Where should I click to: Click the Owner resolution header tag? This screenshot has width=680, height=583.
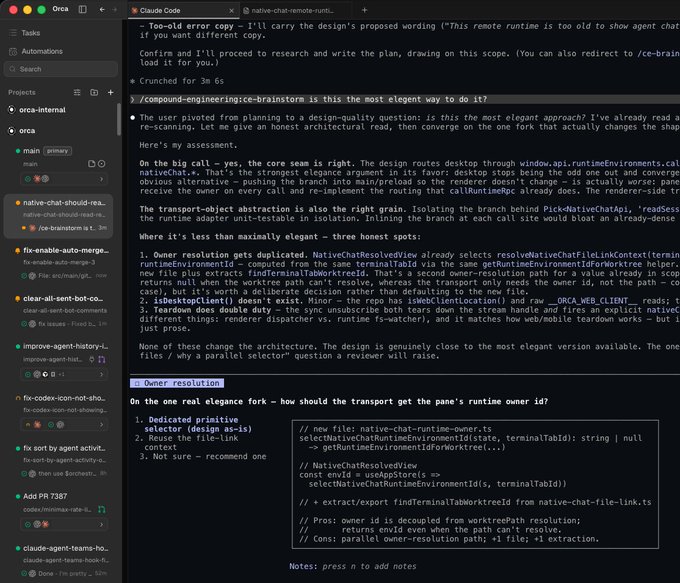pos(177,383)
